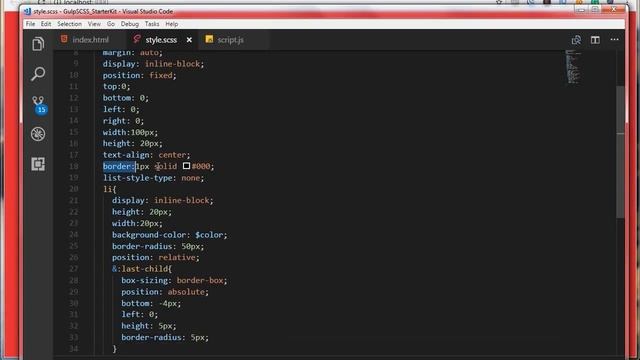Viewport: 640px width, 360px height.
Task: Switch to the style.scss tab
Action: tap(161, 40)
